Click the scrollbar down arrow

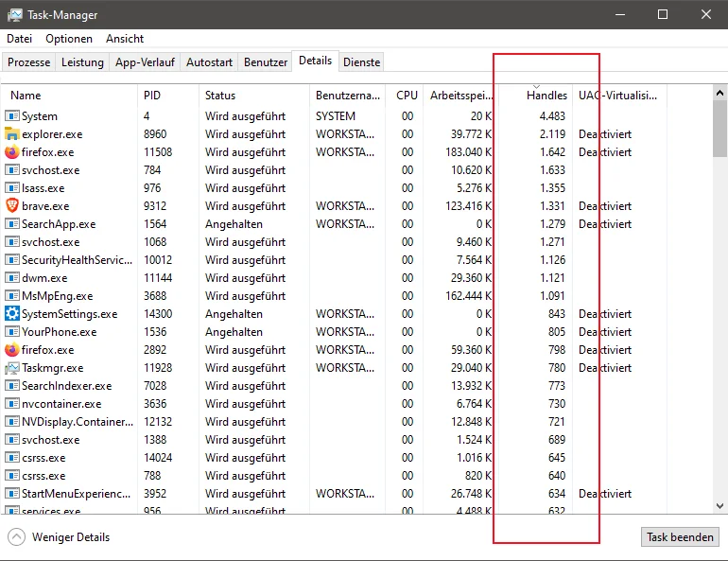tap(719, 506)
